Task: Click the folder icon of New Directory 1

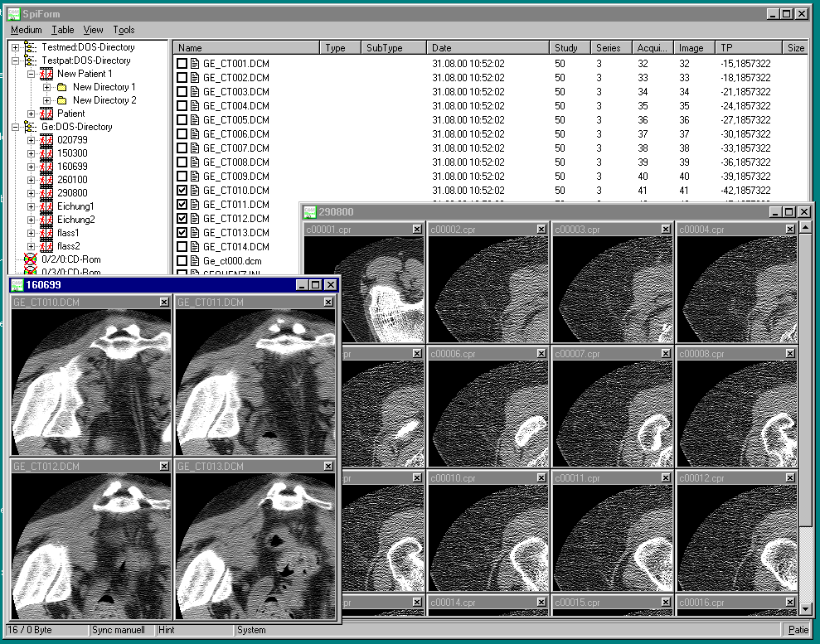Action: pyautogui.click(x=61, y=87)
